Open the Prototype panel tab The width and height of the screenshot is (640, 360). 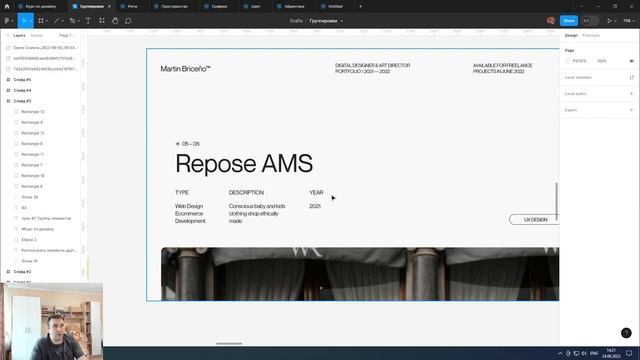[x=591, y=36]
